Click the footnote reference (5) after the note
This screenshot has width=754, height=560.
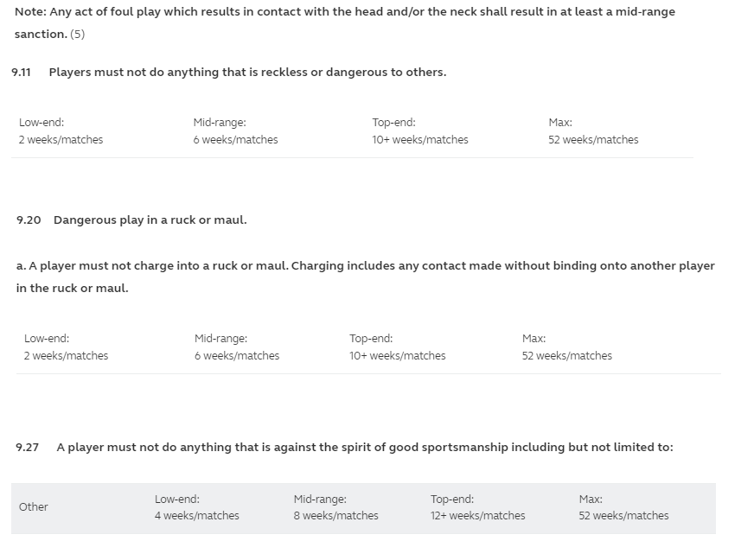click(x=78, y=35)
